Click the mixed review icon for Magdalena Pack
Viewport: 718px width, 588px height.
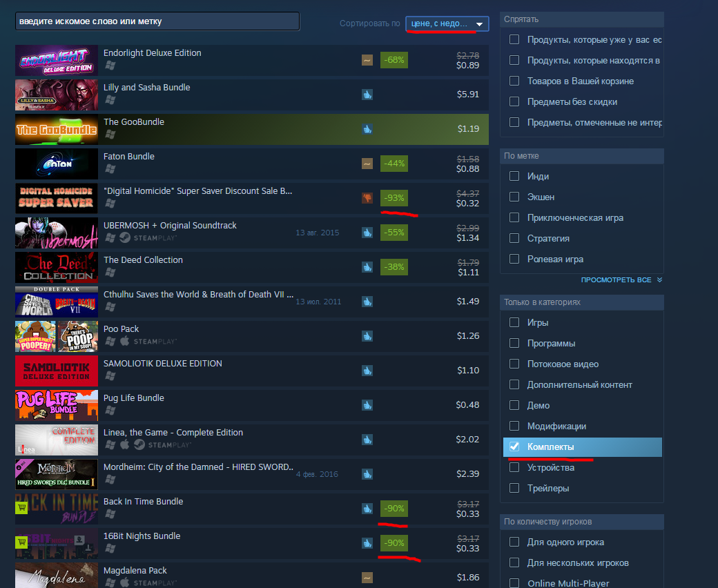coord(367,578)
